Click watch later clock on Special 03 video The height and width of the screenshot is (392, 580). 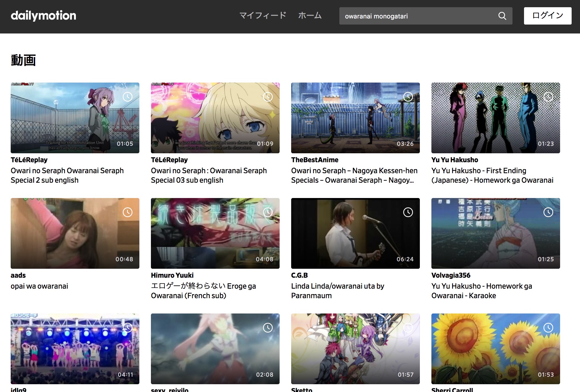[268, 97]
